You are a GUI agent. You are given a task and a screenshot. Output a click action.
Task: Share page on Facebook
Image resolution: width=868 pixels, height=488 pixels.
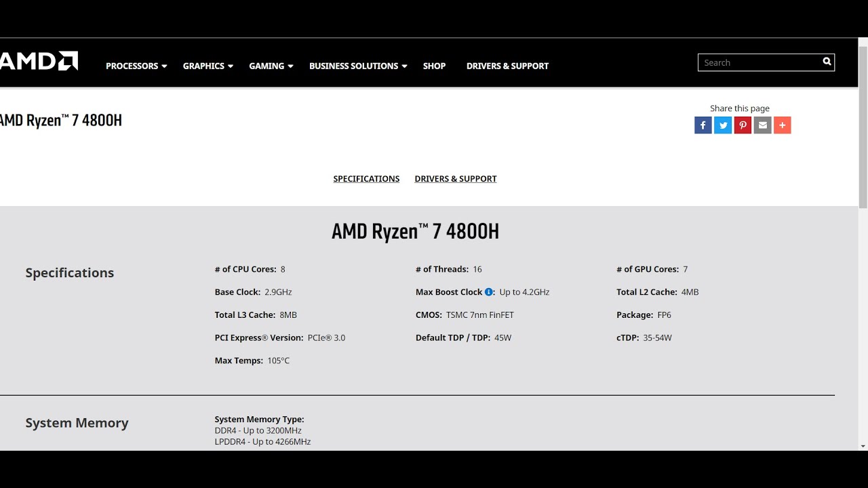coord(703,125)
